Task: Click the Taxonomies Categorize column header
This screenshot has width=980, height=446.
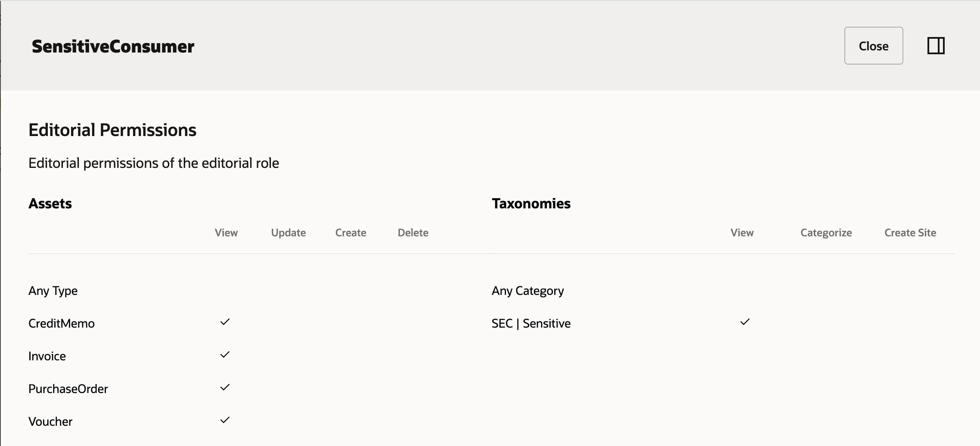Action: [x=826, y=233]
